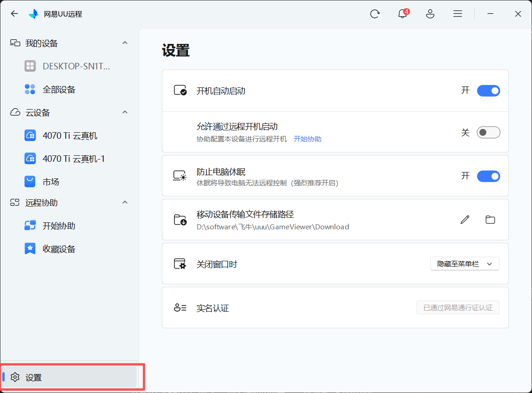532x393 pixels.
Task: Open 4070 Ti 云真机 entry
Action: (69, 135)
